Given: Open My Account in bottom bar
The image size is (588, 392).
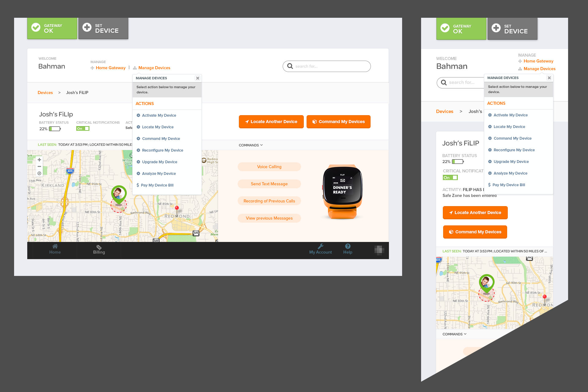Looking at the screenshot, I should (321, 249).
